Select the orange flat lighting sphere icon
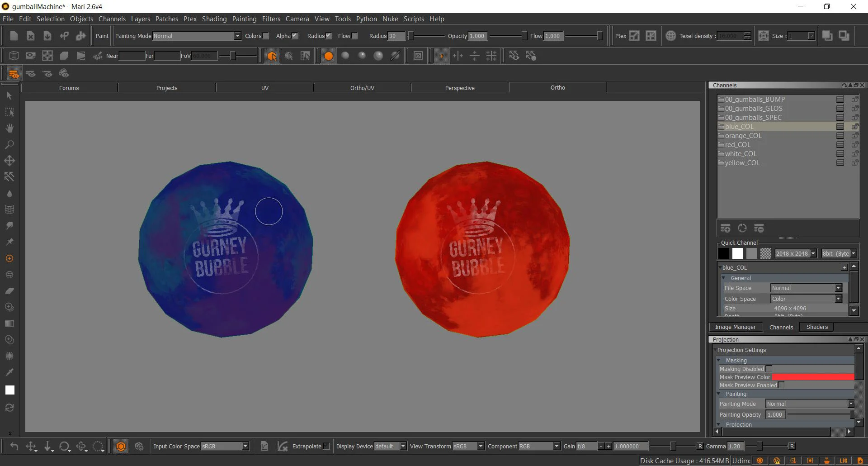Image resolution: width=868 pixels, height=466 pixels. (329, 56)
